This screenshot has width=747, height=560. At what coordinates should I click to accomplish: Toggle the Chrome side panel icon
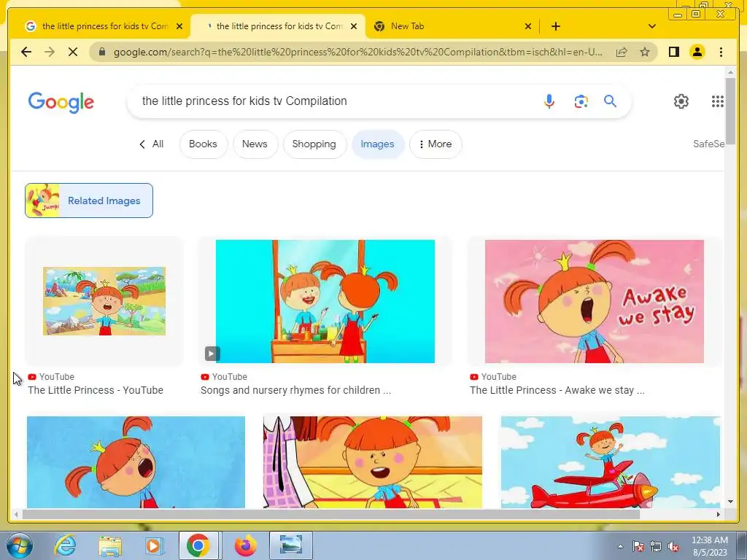coord(673,52)
